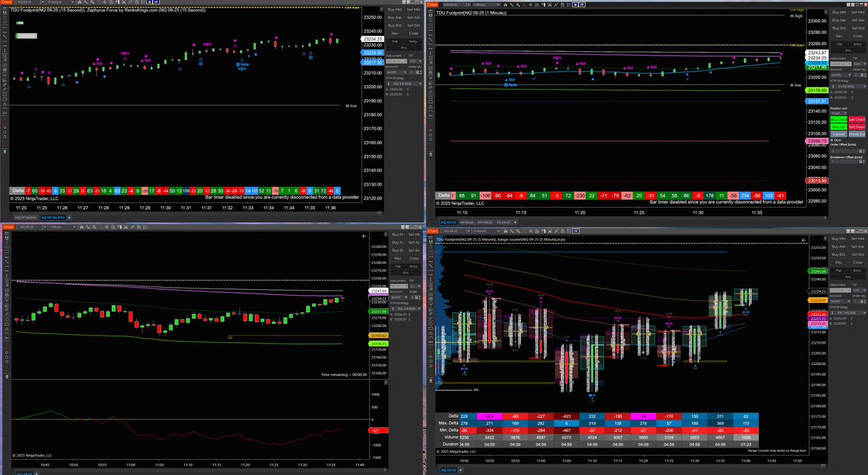Toggle the FP footprint icon in 1 Minute chart toolbar
Image resolution: width=868 pixels, height=475 pixels.
click(x=582, y=3)
